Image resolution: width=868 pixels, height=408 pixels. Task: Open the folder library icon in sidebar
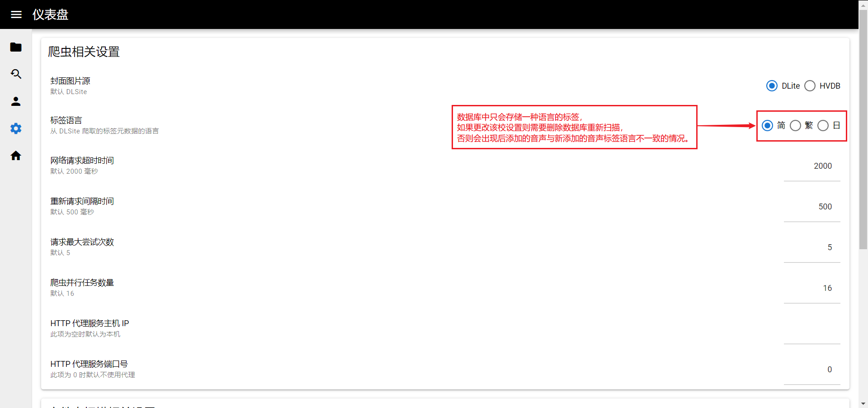pos(16,47)
